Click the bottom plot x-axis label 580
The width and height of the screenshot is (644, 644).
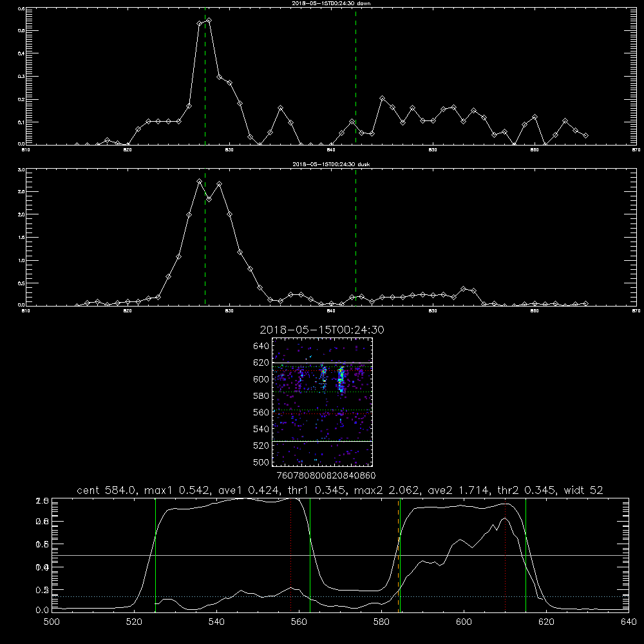point(381,622)
